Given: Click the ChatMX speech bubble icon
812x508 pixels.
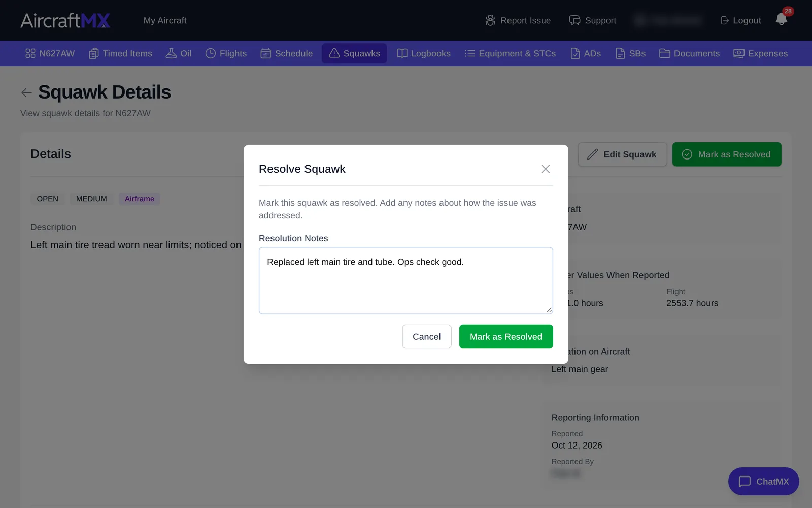Looking at the screenshot, I should [x=745, y=481].
